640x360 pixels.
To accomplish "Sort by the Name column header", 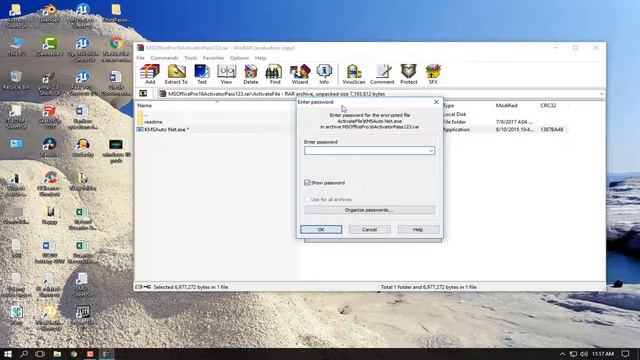I will pos(144,105).
